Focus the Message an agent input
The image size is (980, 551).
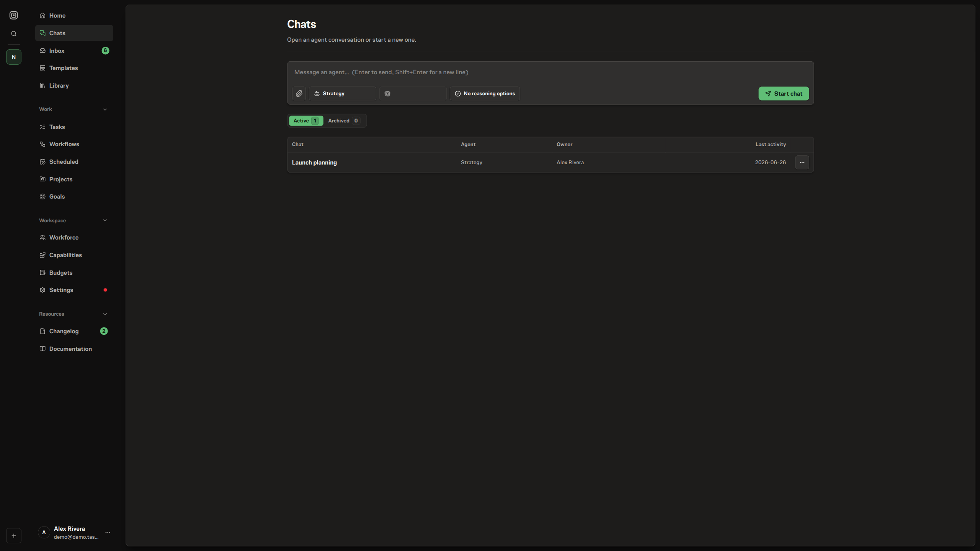[550, 72]
